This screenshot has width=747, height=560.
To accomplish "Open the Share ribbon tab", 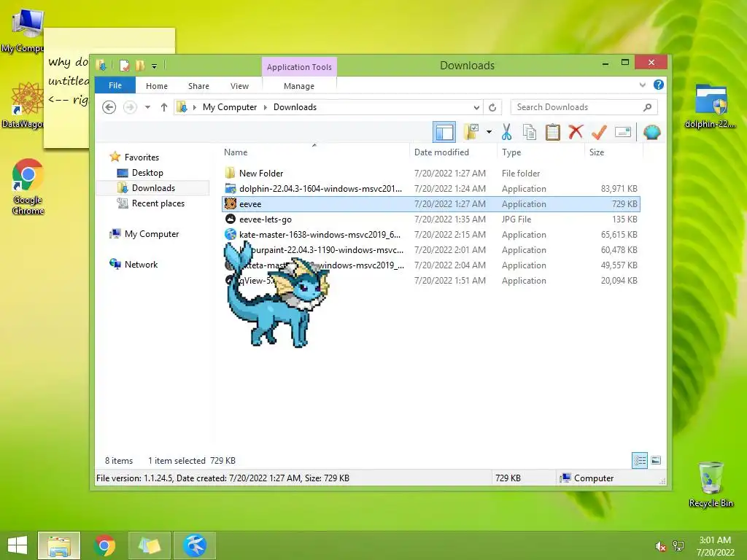I will [x=198, y=86].
